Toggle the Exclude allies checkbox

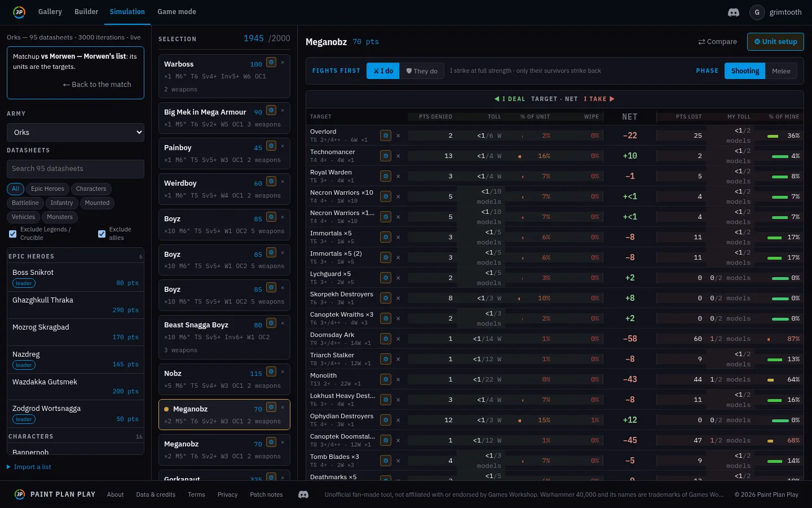click(101, 234)
